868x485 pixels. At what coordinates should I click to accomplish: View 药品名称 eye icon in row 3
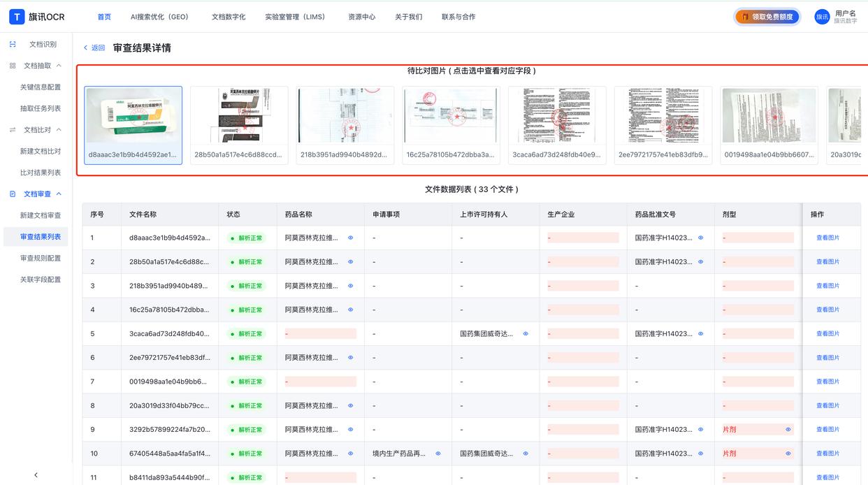[x=350, y=286]
